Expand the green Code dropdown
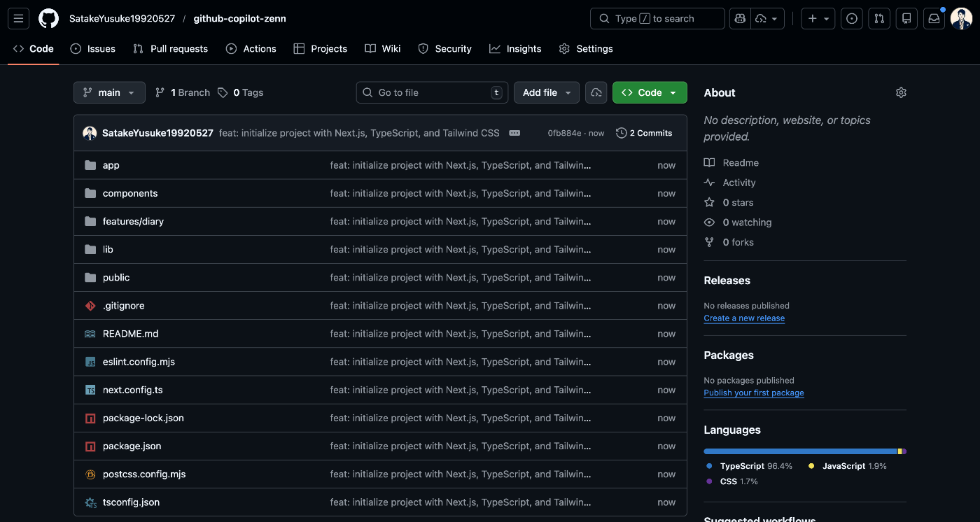Image resolution: width=980 pixels, height=522 pixels. click(650, 92)
